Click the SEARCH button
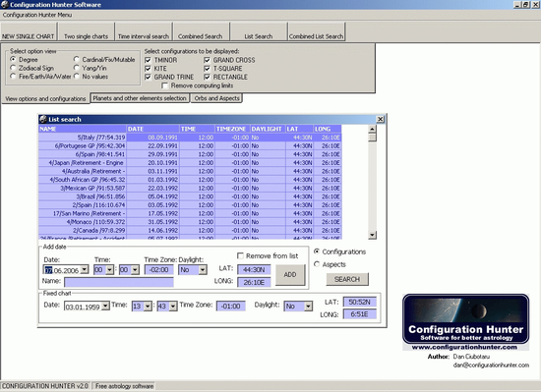 [x=347, y=279]
